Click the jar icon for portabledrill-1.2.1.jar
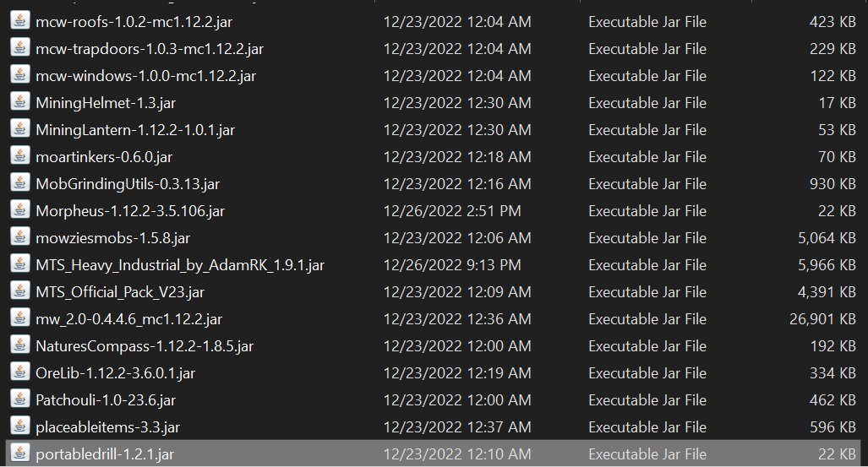 (x=20, y=453)
